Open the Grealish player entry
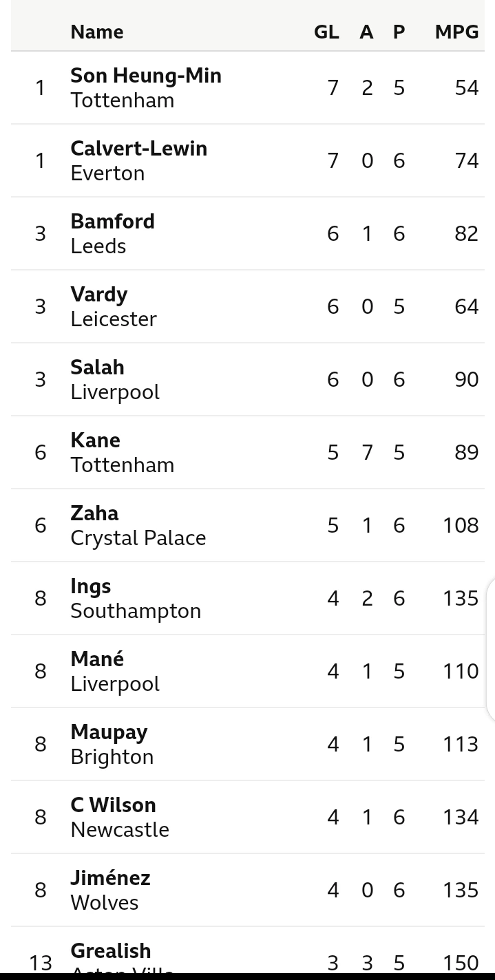 110,951
